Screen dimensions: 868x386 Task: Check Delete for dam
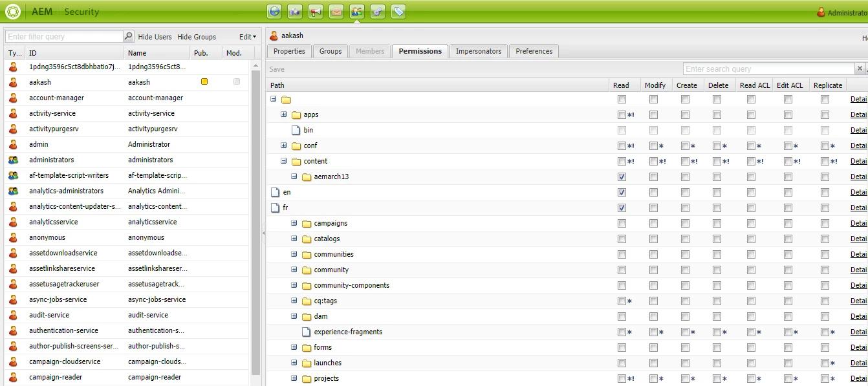tap(717, 316)
